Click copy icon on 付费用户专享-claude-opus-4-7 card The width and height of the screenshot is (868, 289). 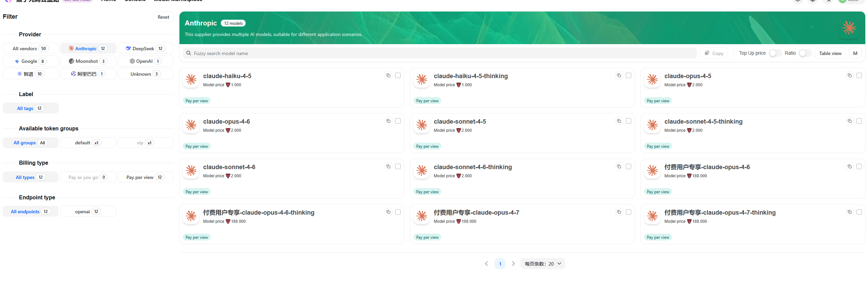click(x=619, y=212)
